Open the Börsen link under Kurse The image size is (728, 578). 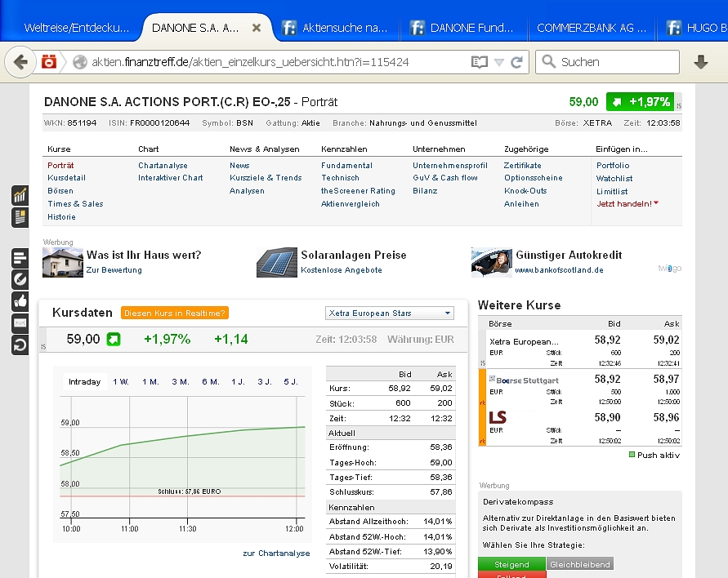60,191
